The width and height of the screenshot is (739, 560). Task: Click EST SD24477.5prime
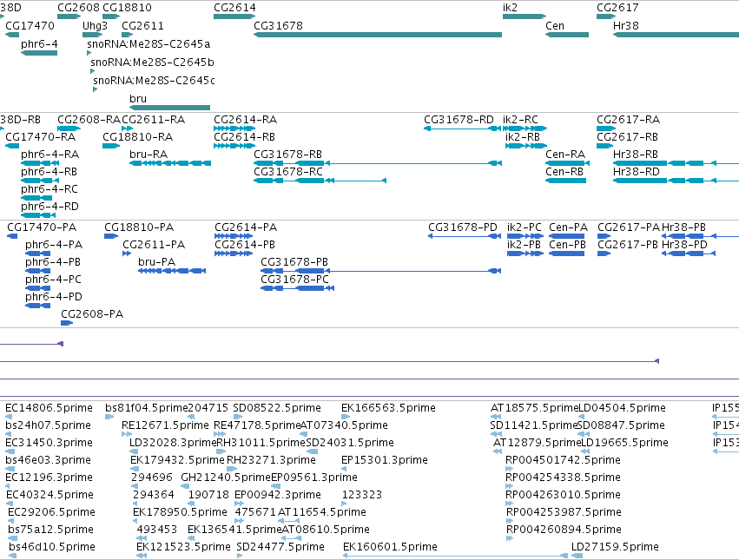coord(280,547)
